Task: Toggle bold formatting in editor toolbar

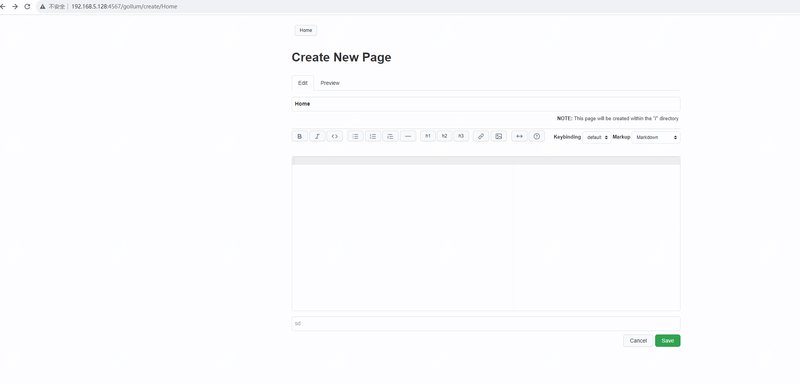Action: [299, 137]
